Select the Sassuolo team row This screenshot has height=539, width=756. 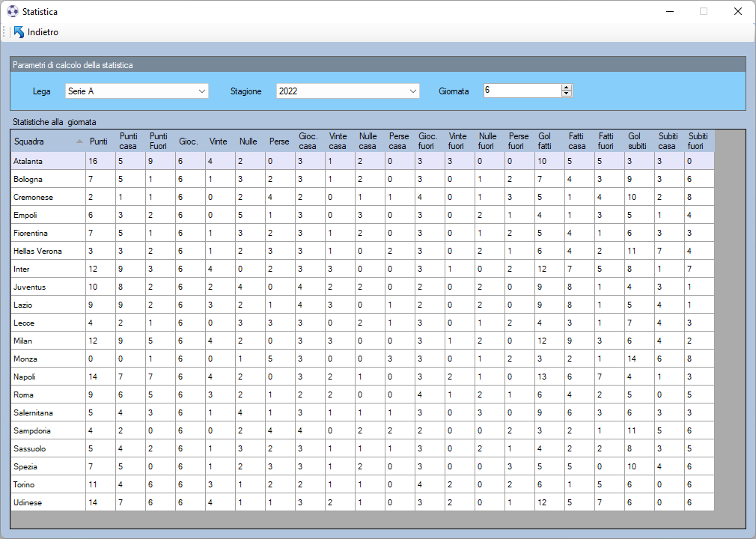click(362, 448)
